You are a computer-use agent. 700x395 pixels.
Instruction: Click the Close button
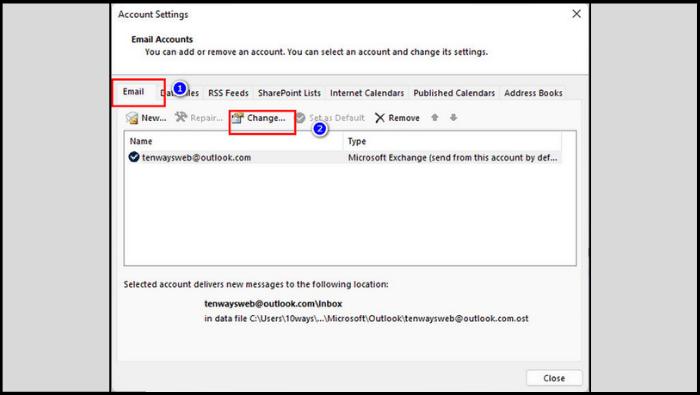point(554,378)
